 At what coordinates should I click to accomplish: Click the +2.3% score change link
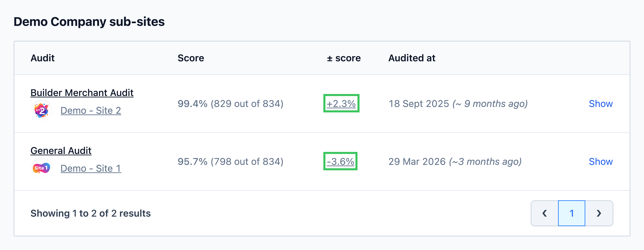[x=341, y=103]
